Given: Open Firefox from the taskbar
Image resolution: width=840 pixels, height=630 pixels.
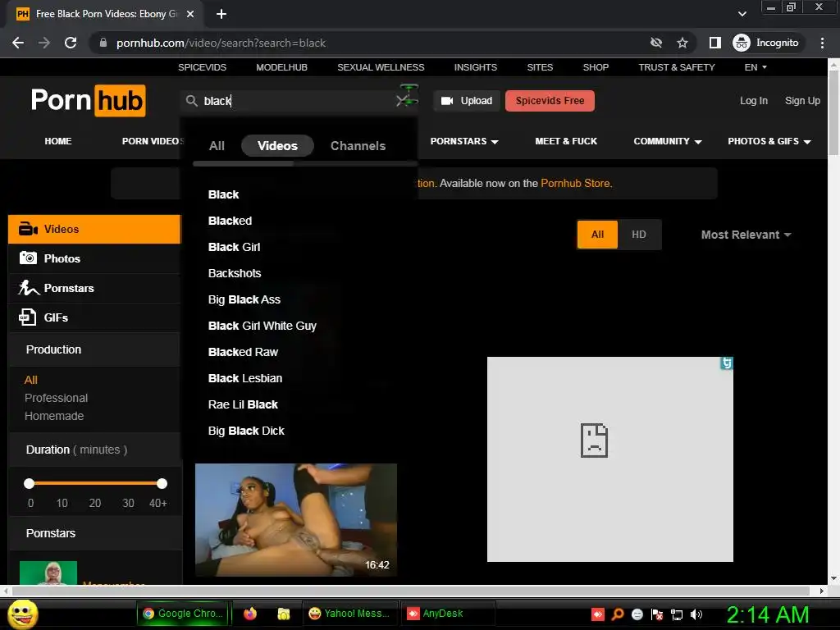Looking at the screenshot, I should coord(250,614).
